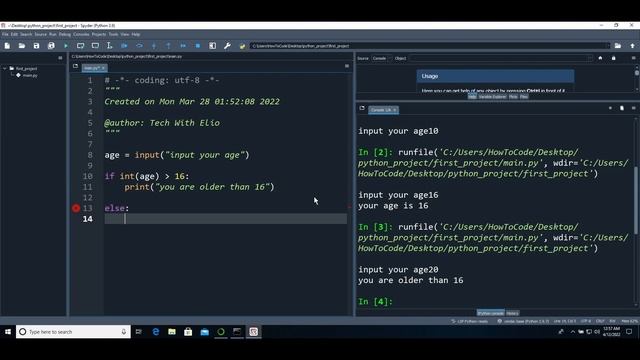Save all files via toolbar icon
This screenshot has height=360, width=640.
tap(51, 46)
